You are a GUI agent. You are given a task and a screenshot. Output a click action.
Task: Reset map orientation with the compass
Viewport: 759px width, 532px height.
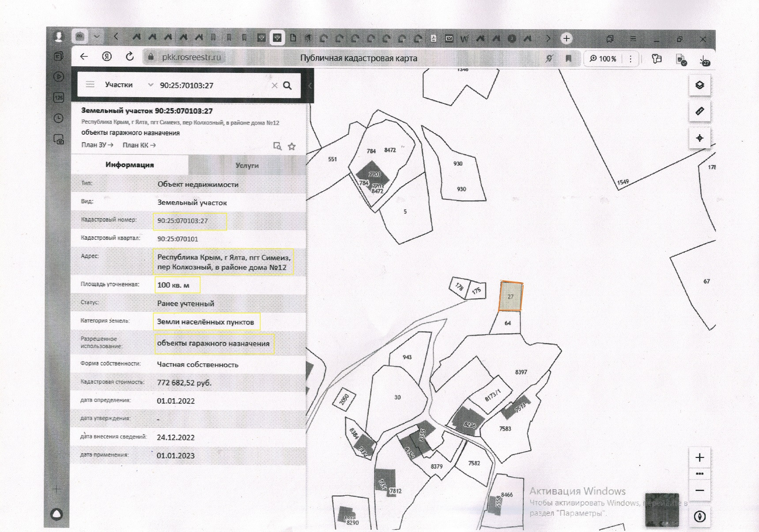pos(700,516)
